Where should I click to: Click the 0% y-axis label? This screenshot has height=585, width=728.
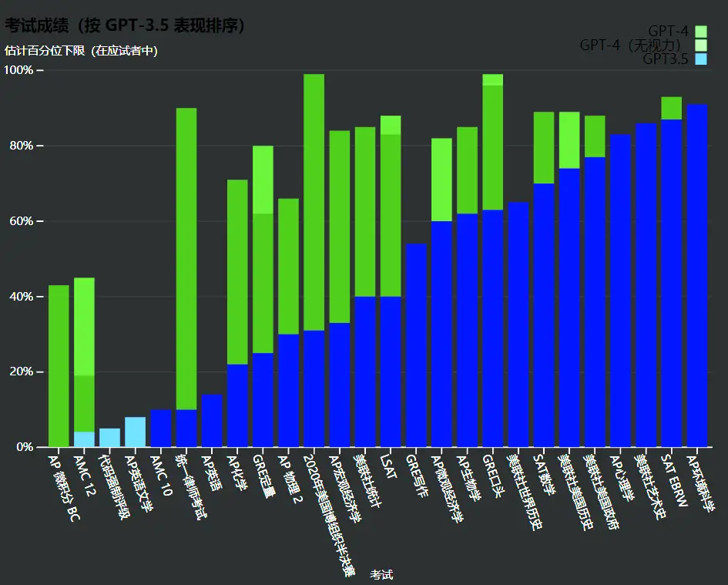(25, 447)
